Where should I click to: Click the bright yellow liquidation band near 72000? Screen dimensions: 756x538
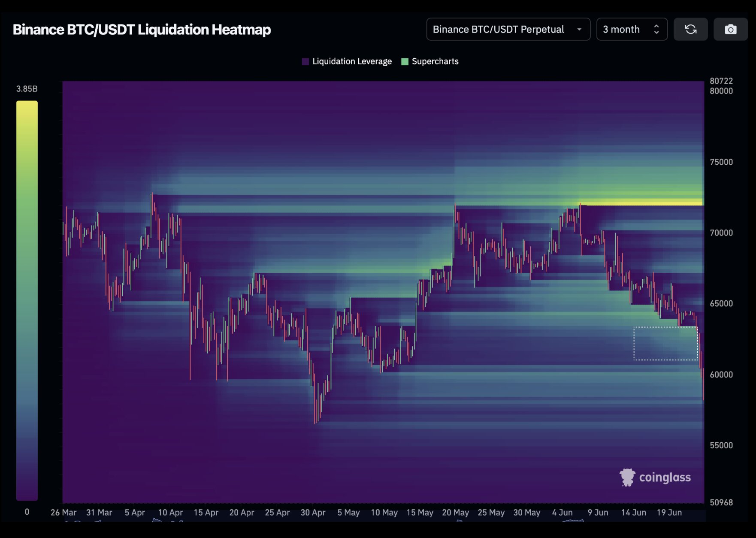[641, 202]
